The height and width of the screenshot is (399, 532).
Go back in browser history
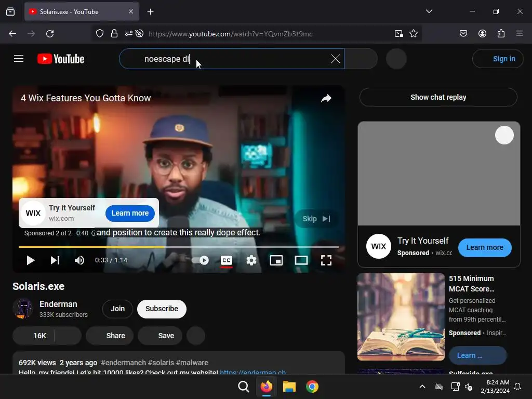tap(12, 34)
